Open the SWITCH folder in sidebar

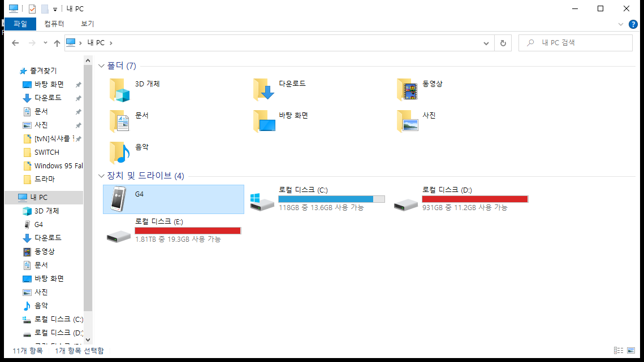[x=47, y=152]
